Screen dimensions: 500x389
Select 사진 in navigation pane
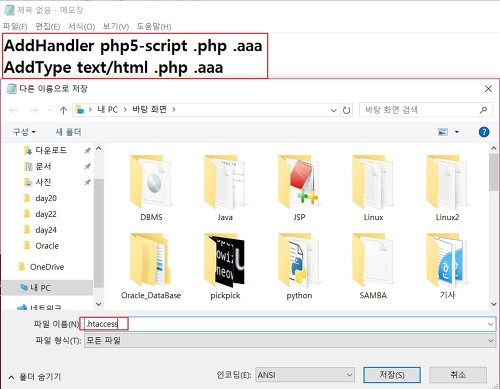[x=43, y=182]
